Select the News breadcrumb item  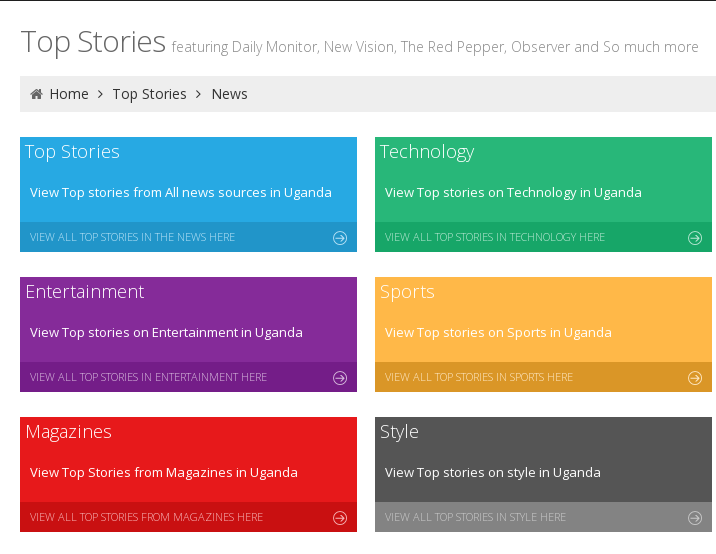pyautogui.click(x=229, y=94)
